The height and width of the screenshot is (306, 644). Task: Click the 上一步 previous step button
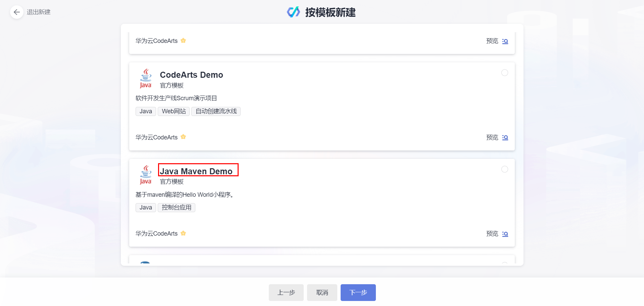pos(286,293)
